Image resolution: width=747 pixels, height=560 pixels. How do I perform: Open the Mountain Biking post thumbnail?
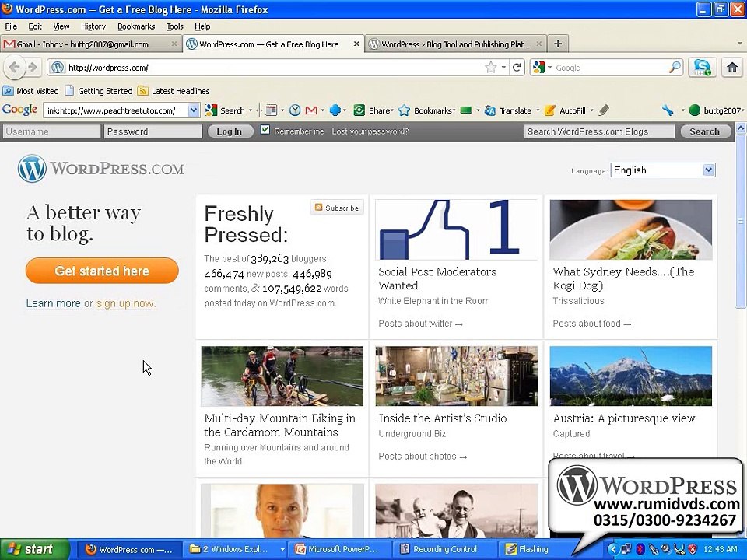[x=282, y=376]
